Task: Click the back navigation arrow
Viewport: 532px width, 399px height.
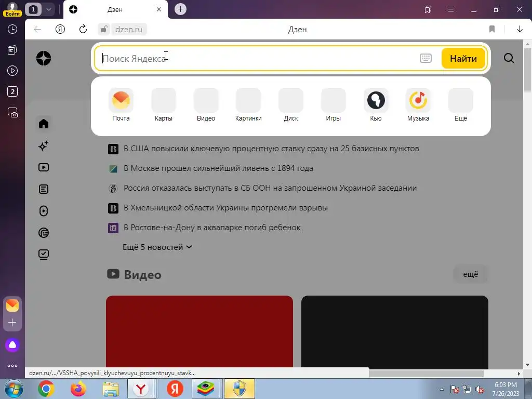Action: pos(37,29)
